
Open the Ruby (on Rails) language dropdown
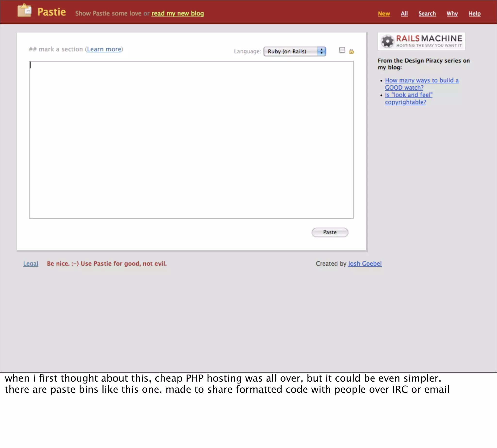(x=291, y=51)
